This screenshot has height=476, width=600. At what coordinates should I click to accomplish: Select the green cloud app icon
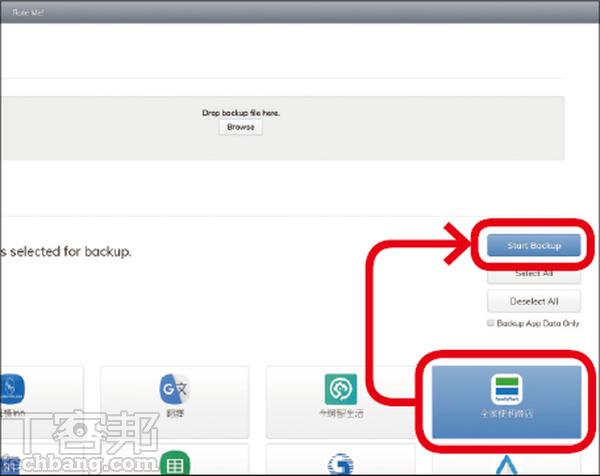tap(341, 389)
